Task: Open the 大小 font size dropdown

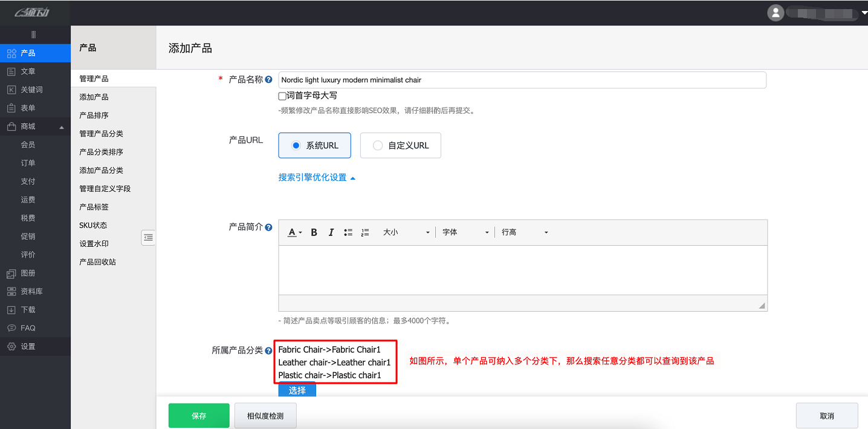Action: point(406,232)
